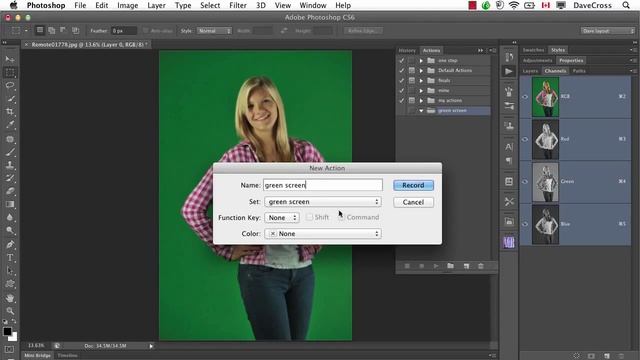This screenshot has height=360, width=640.
Task: Click the Refine Edge button
Action: click(363, 31)
